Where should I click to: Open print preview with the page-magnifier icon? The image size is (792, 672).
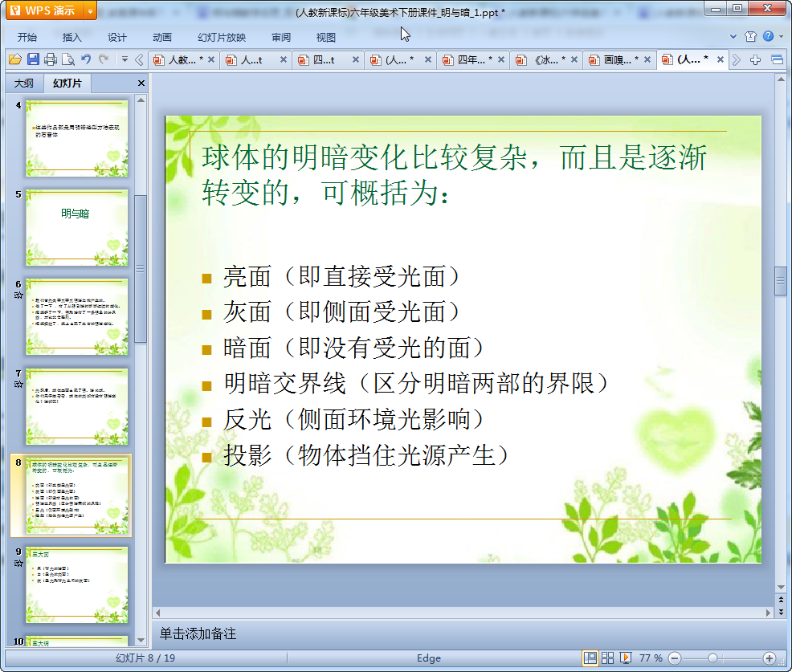coord(68,59)
